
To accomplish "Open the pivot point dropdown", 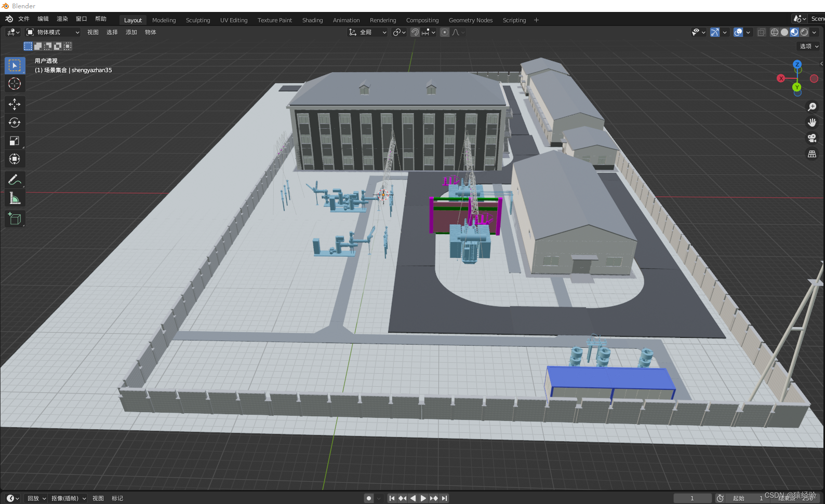I will (399, 32).
